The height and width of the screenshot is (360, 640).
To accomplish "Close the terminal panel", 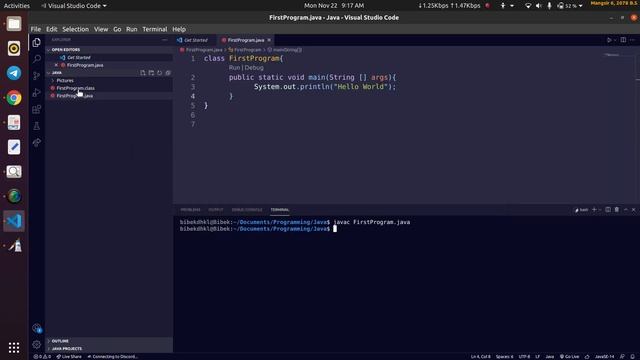I will pyautogui.click(x=633, y=210).
